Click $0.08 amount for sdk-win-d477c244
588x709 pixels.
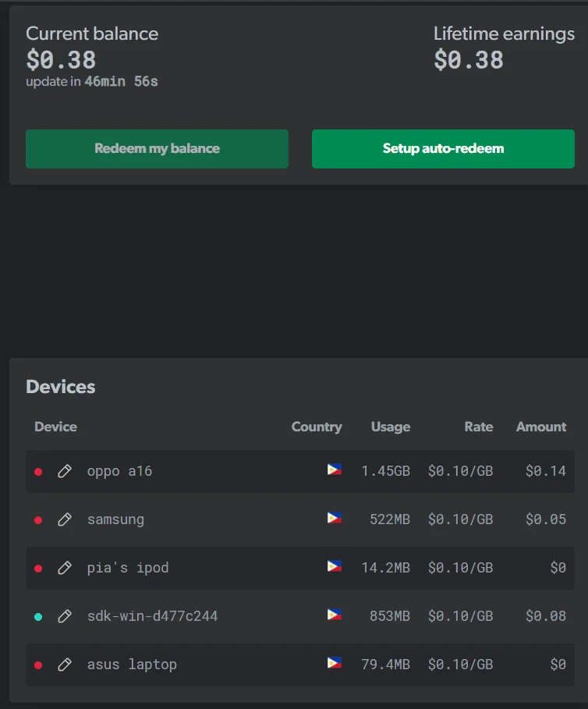pyautogui.click(x=546, y=616)
